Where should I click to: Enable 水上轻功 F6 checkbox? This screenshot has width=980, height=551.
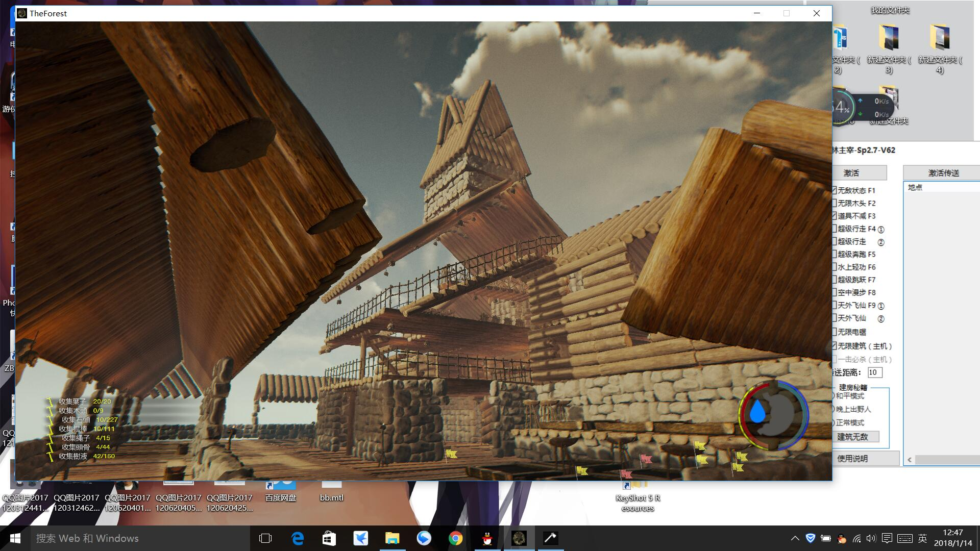tap(835, 267)
